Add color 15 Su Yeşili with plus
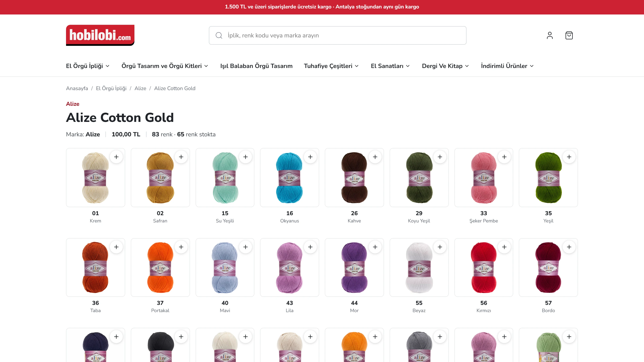The height and width of the screenshot is (362, 644). tap(246, 157)
